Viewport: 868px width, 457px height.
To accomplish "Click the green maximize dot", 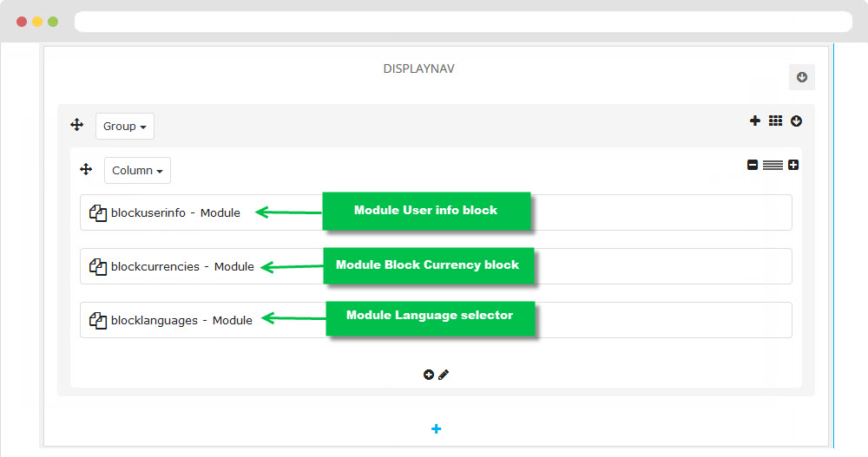I will (x=53, y=22).
